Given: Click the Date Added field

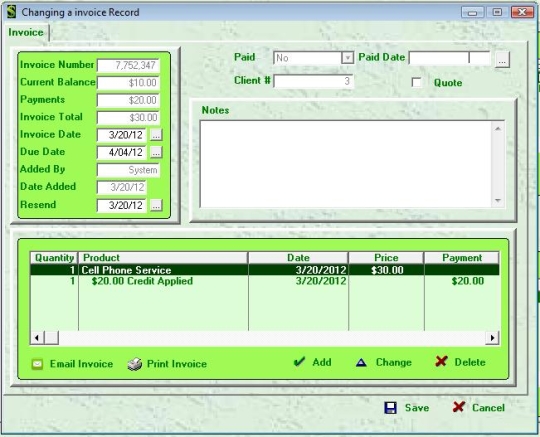Looking at the screenshot, I should (122, 187).
